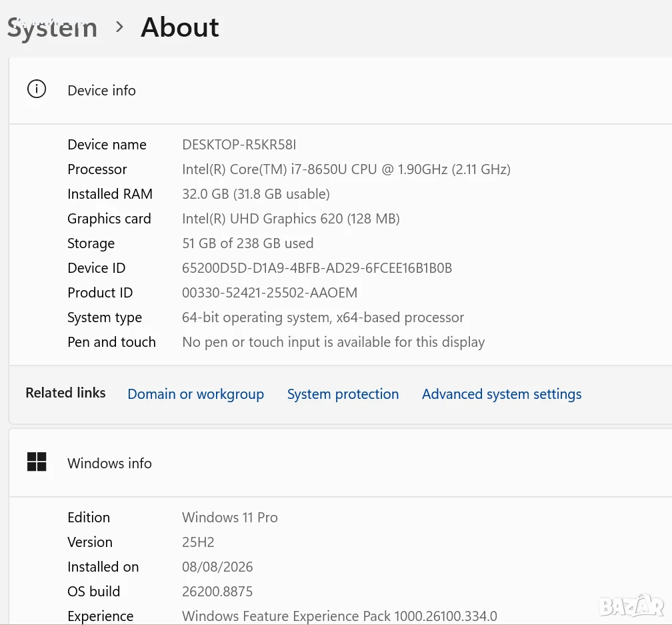This screenshot has height=625, width=672.
Task: Click the Experience label
Action: pos(101,616)
